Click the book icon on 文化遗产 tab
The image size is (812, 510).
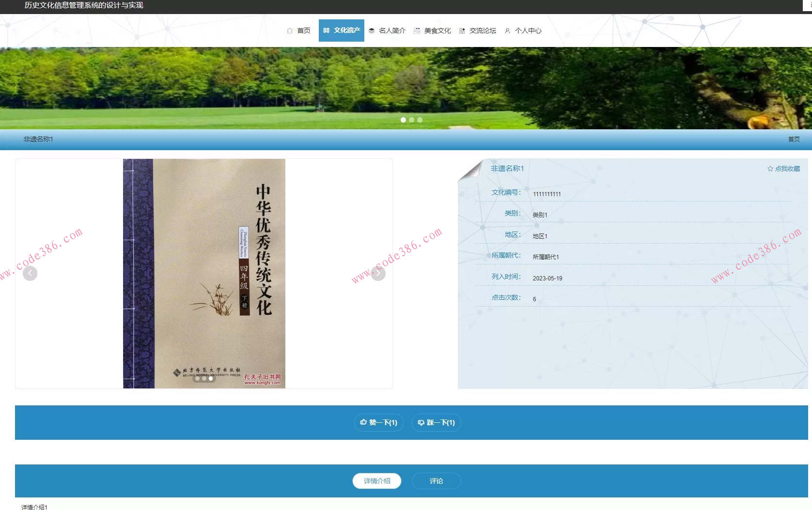(x=326, y=30)
